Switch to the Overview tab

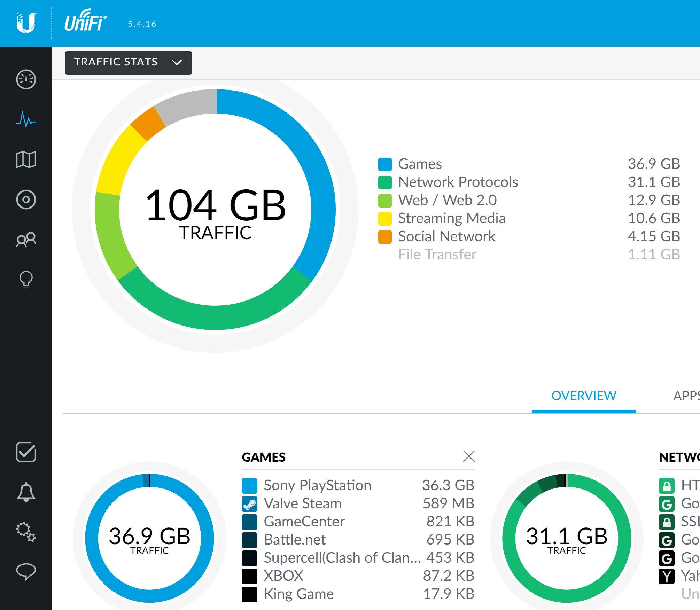[x=584, y=396]
